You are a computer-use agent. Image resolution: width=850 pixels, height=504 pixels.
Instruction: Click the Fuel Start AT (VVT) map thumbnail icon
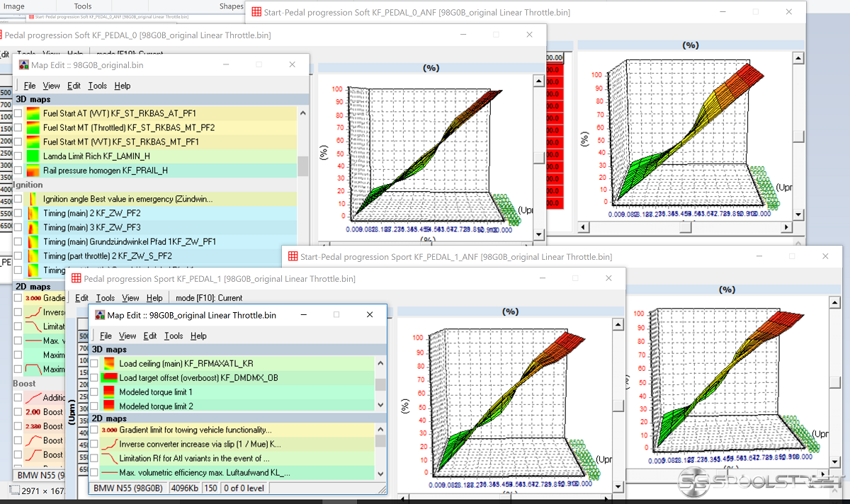coord(34,113)
